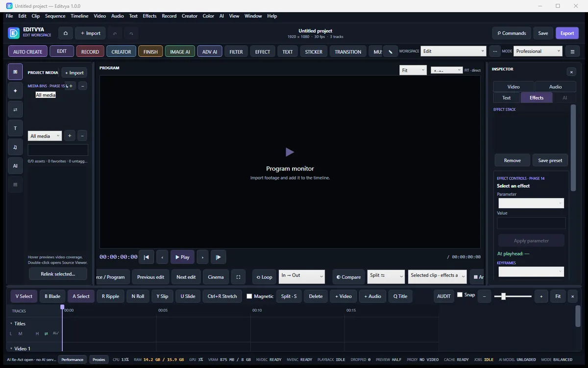Zoom out timeline with minus button
This screenshot has height=368, width=588.
[484, 296]
